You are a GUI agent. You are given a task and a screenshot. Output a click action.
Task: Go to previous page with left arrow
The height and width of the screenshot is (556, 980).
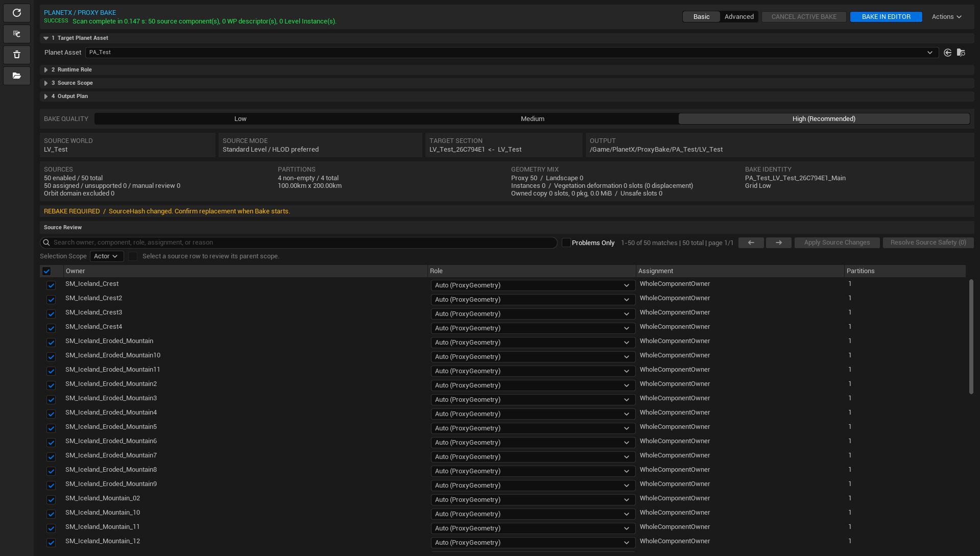(x=751, y=243)
